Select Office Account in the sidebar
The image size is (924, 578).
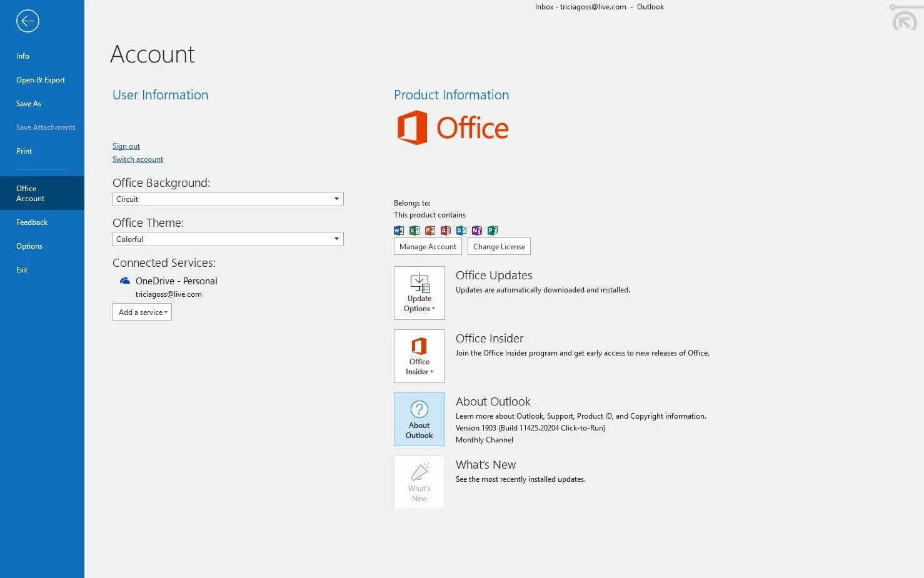pos(42,193)
